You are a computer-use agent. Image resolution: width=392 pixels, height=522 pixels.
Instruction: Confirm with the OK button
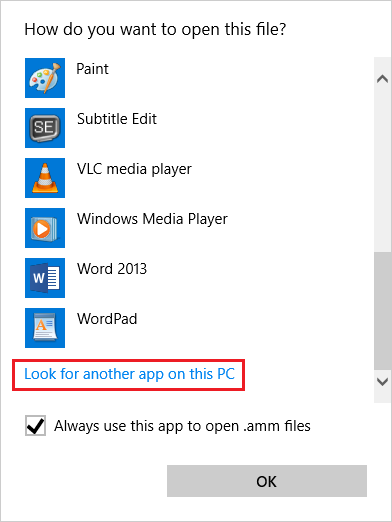(267, 481)
